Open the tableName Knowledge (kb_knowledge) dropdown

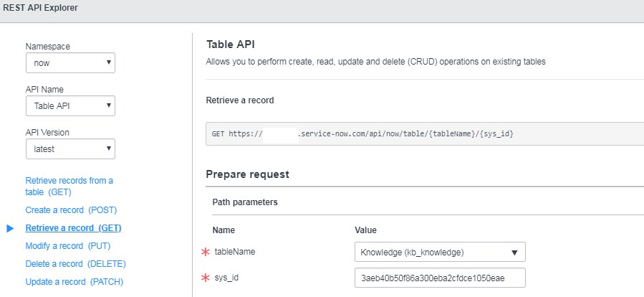click(440, 252)
